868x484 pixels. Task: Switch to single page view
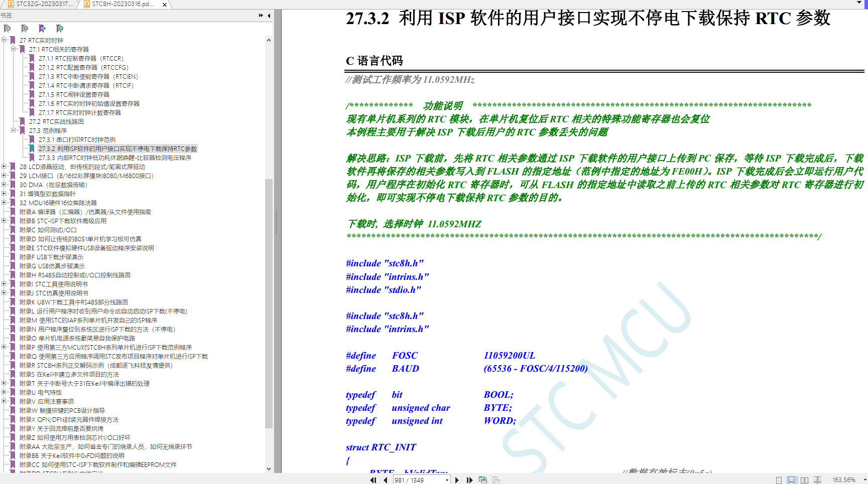click(x=779, y=480)
